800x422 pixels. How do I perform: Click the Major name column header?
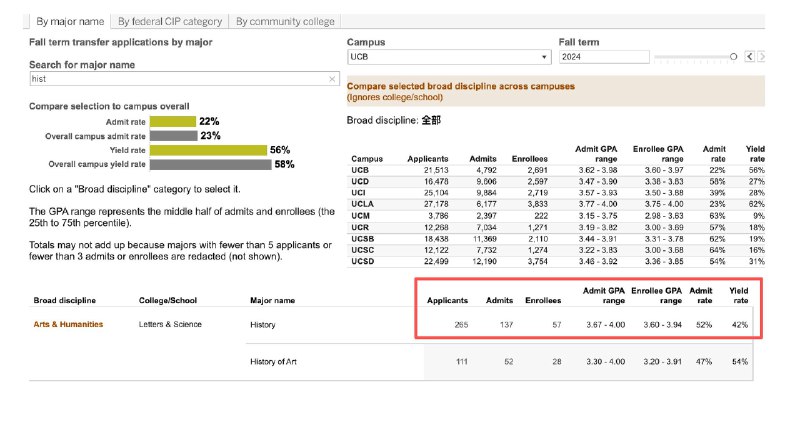click(272, 301)
